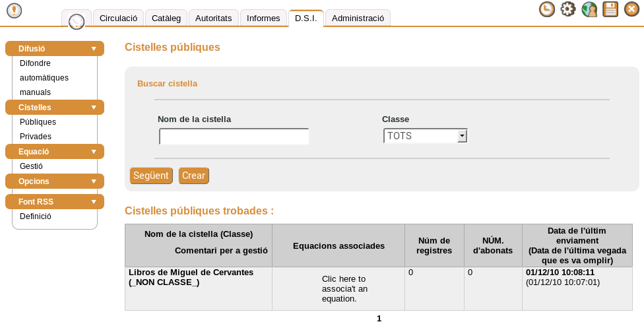The height and width of the screenshot is (324, 644).
Task: Open the Administració tab
Action: click(x=358, y=18)
